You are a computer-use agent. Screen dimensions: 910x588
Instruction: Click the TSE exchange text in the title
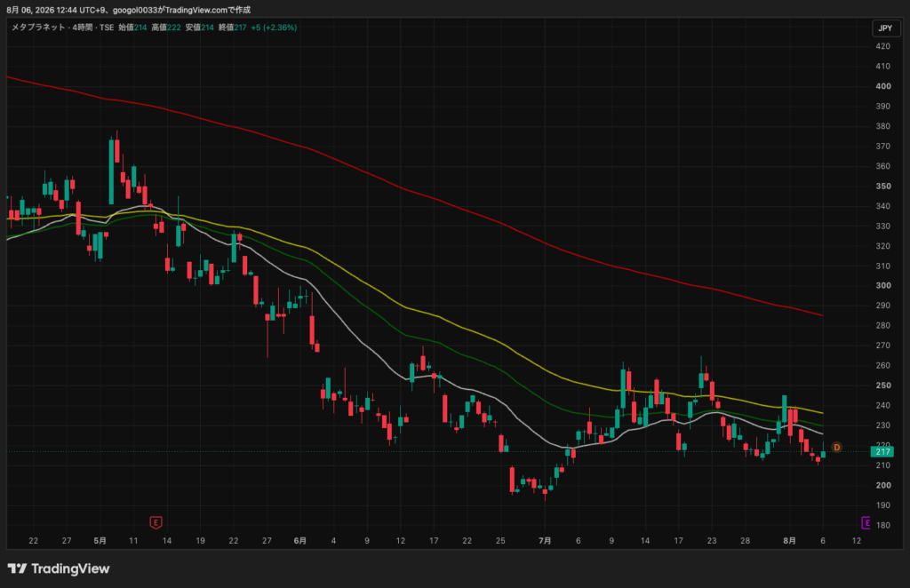click(107, 28)
